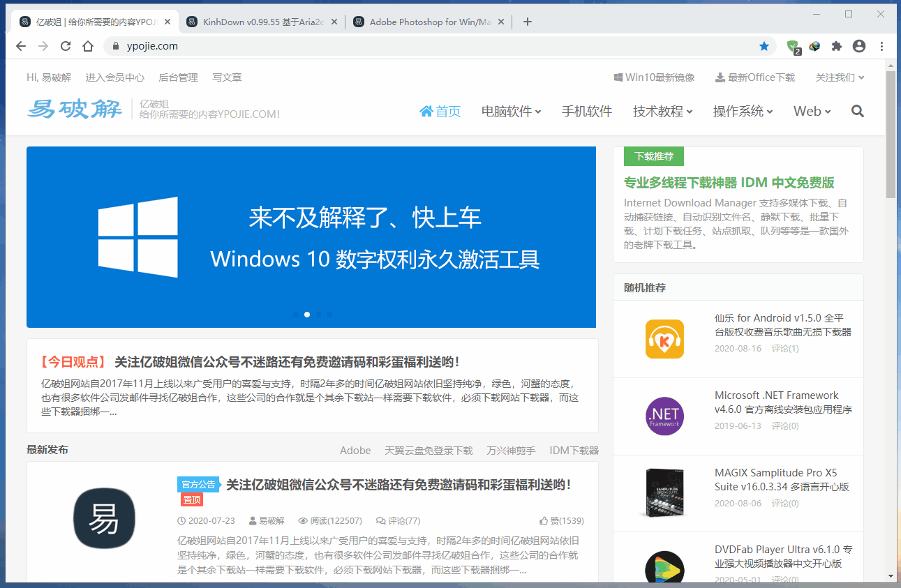Open 仙乐 for Android v1.5.0 article title
This screenshot has height=588, width=901.
783,325
